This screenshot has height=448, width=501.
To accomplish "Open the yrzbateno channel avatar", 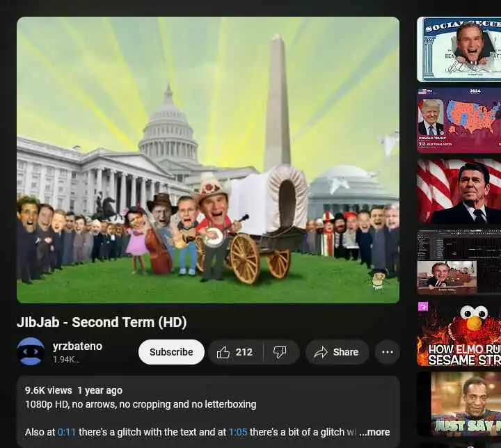I will [x=31, y=351].
